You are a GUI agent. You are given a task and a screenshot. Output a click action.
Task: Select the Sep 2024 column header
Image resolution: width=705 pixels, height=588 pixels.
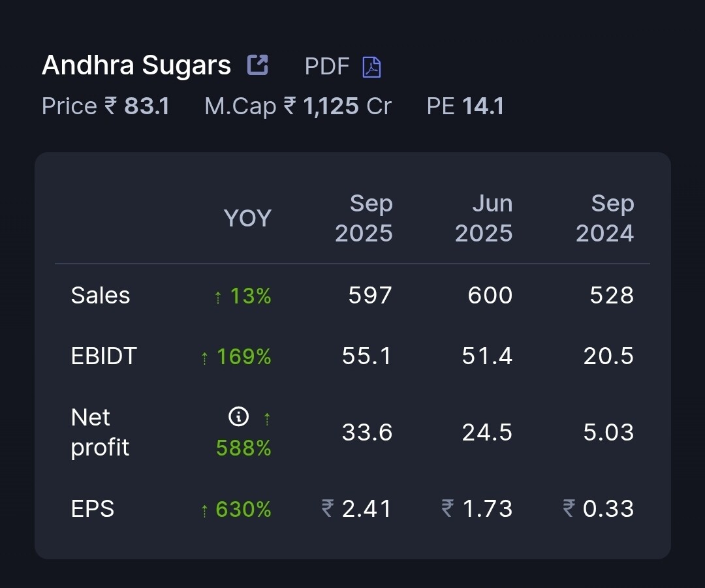[x=604, y=218]
